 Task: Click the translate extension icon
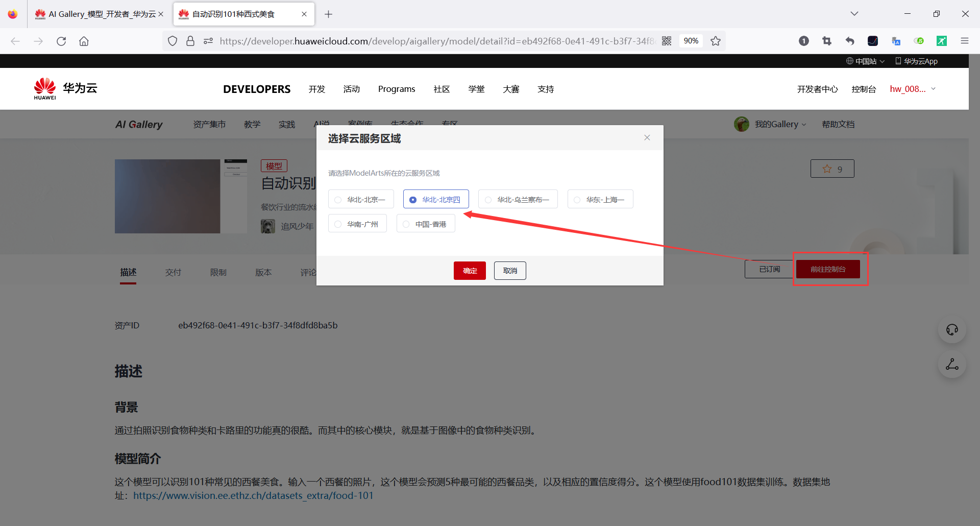896,41
